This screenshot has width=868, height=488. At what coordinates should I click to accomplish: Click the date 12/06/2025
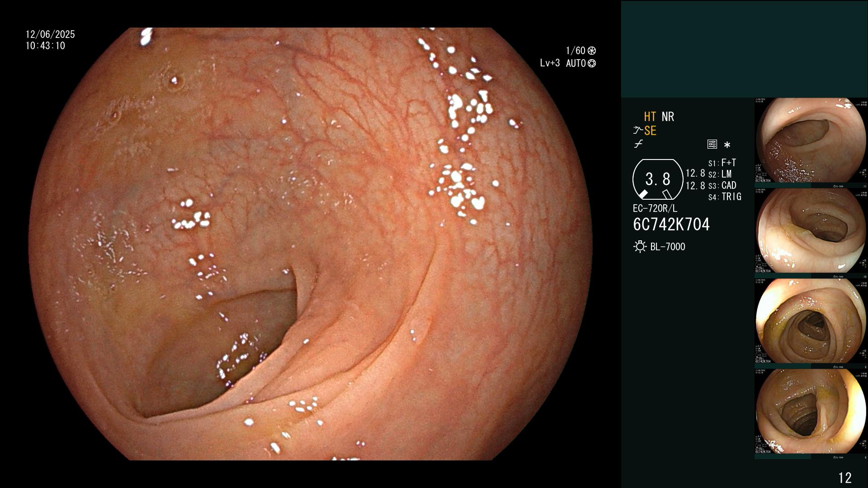pos(50,34)
